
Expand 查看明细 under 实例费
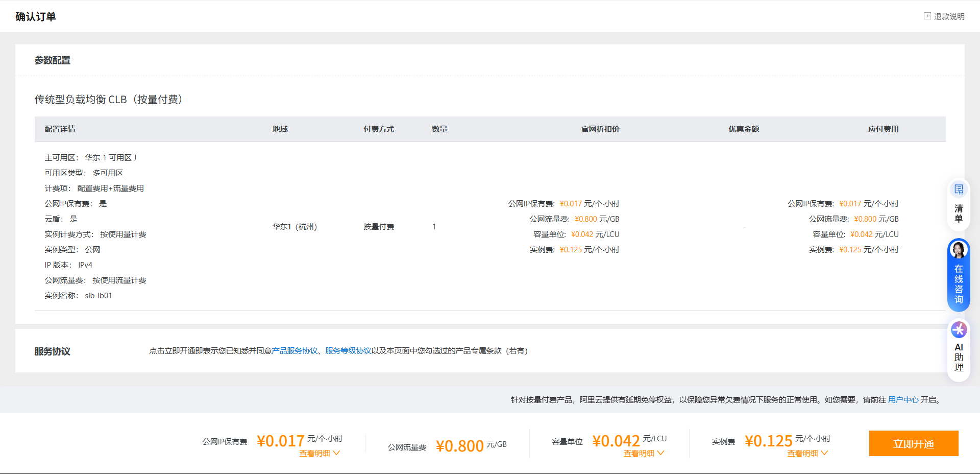(x=807, y=453)
